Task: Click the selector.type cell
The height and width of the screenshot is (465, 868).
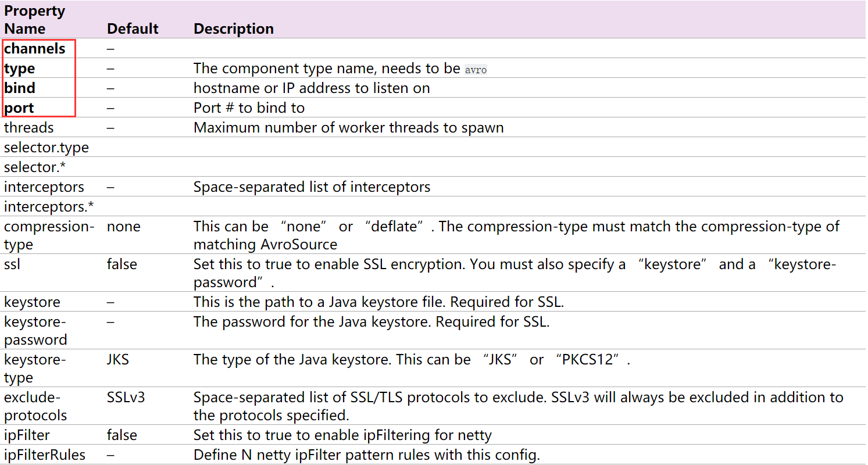Action: point(46,147)
